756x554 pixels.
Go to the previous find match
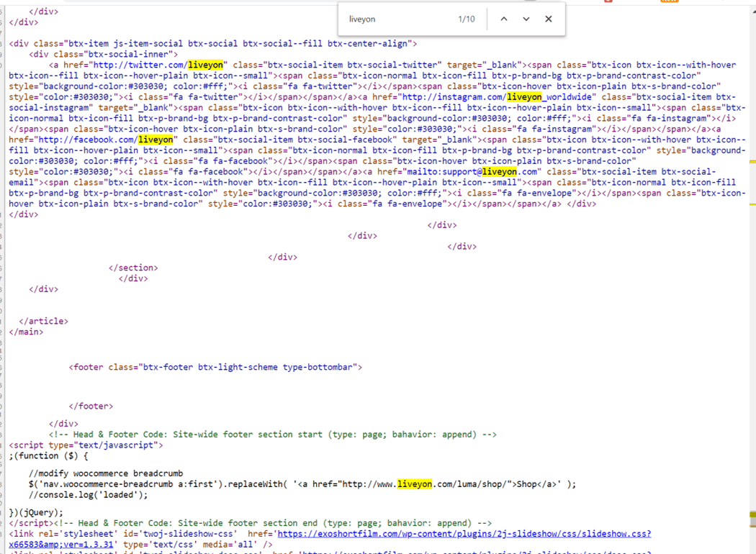504,19
